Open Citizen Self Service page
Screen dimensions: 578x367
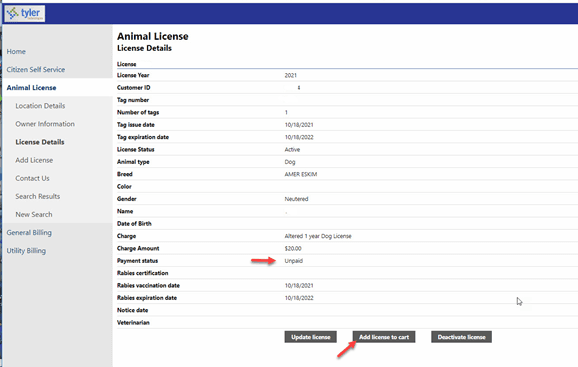click(x=36, y=70)
